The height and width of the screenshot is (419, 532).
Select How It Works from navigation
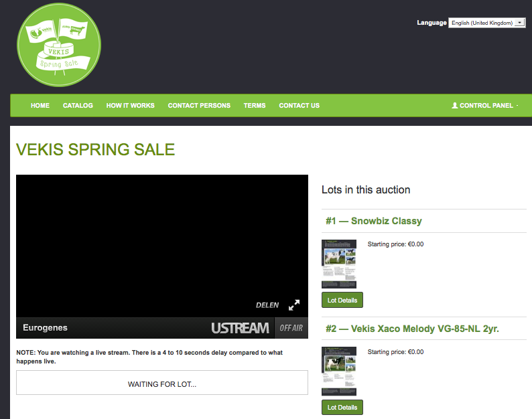click(x=130, y=106)
